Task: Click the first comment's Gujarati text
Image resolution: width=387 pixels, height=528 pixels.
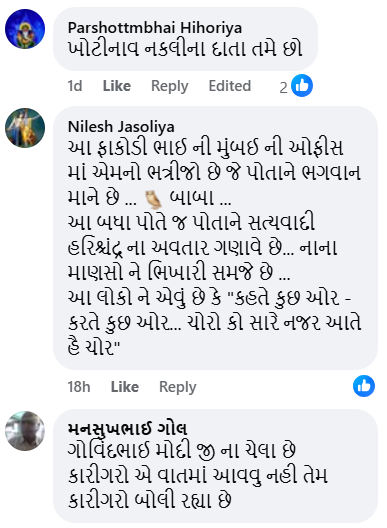Action: click(x=185, y=49)
